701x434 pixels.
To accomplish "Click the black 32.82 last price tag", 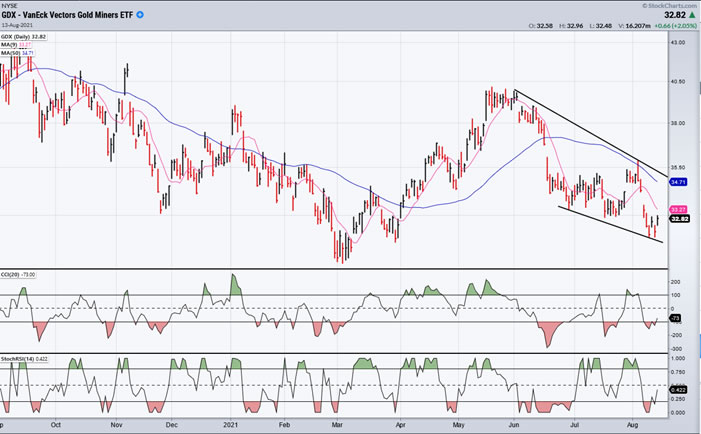I will [679, 217].
